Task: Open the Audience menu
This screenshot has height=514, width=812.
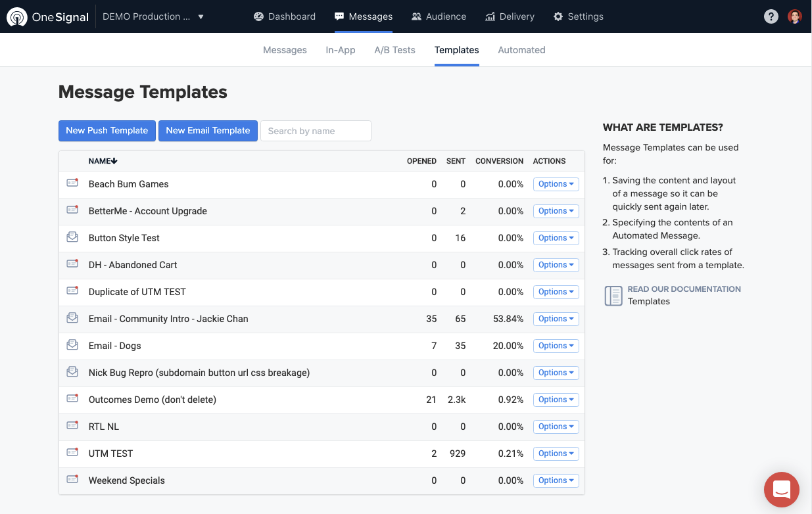Action: pos(439,16)
